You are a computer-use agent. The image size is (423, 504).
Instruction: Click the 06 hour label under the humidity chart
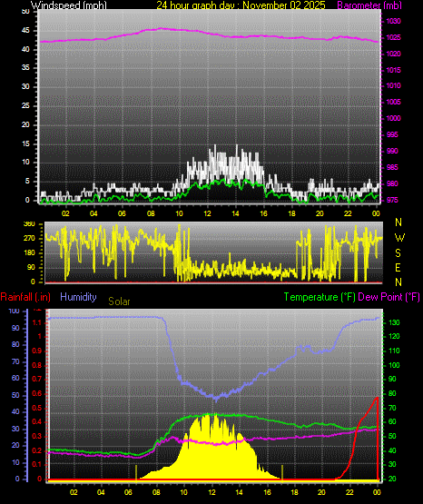(128, 492)
